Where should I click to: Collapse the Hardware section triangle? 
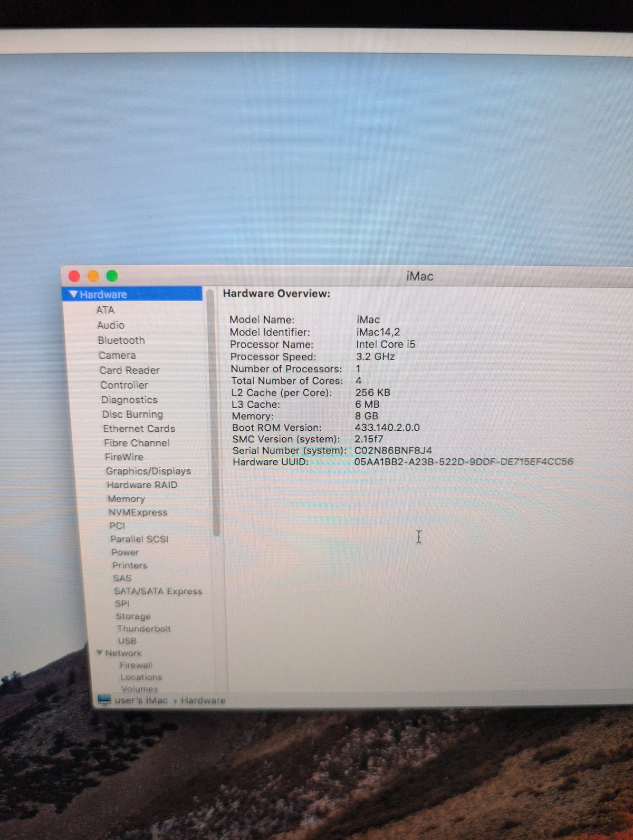(73, 294)
